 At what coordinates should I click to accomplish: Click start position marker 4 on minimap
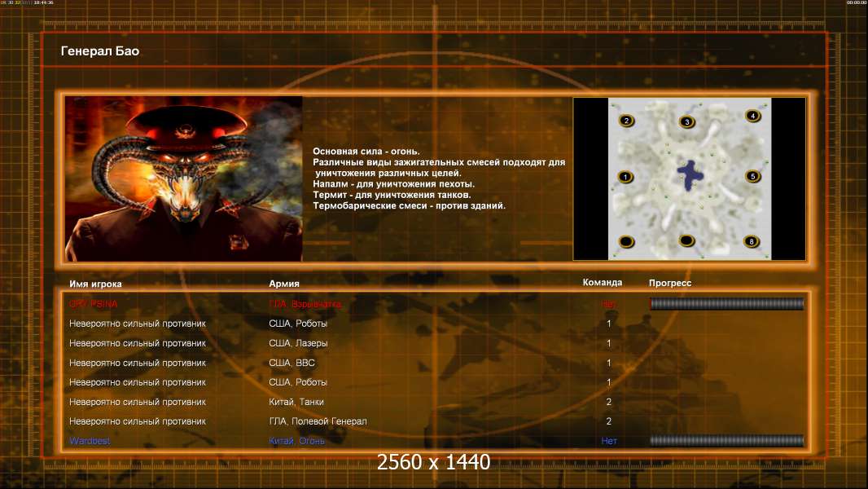pyautogui.click(x=753, y=116)
